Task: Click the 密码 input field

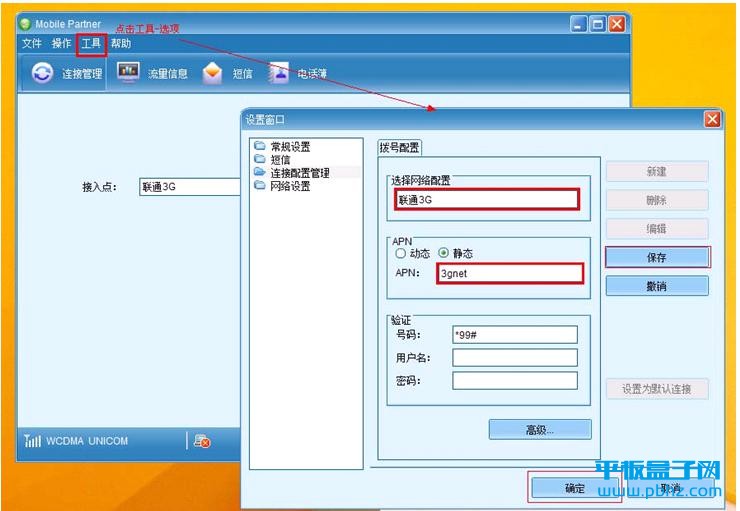Action: click(515, 381)
